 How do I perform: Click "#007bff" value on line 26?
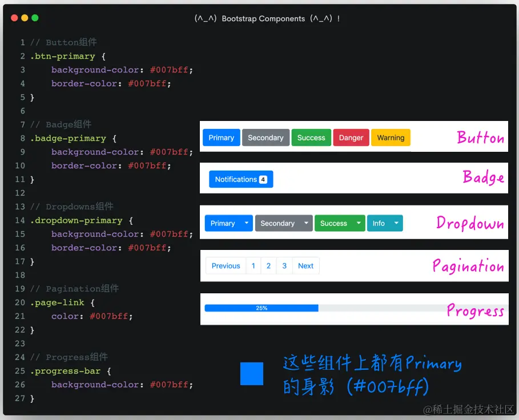pyautogui.click(x=169, y=385)
